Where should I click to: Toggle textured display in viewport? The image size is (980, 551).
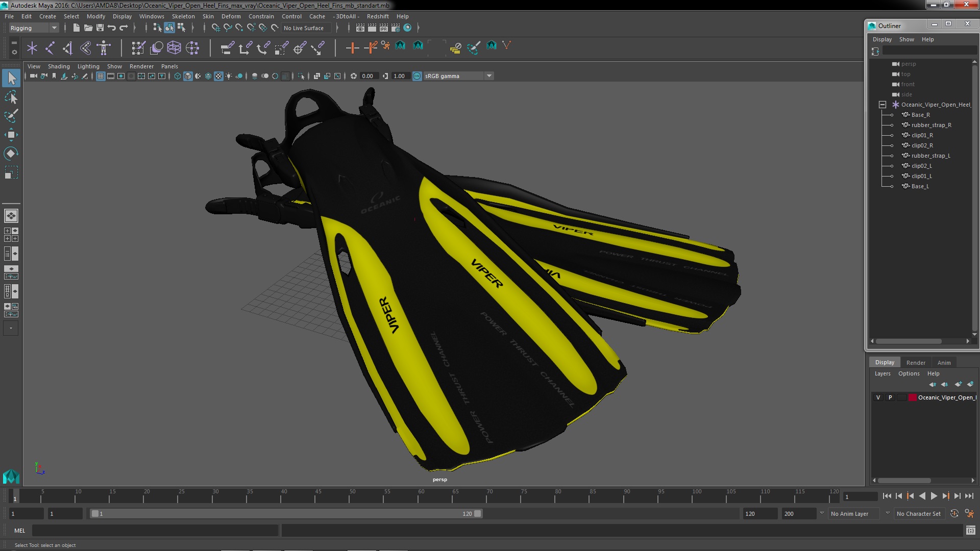point(218,76)
